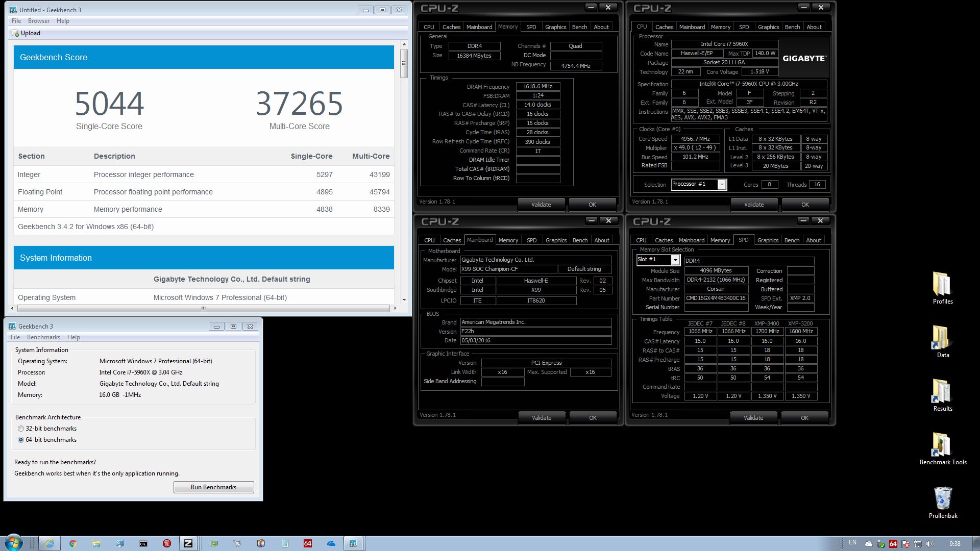Viewport: 980px width, 551px height.
Task: Click the OneDrive cloud tray icon
Action: (x=869, y=544)
